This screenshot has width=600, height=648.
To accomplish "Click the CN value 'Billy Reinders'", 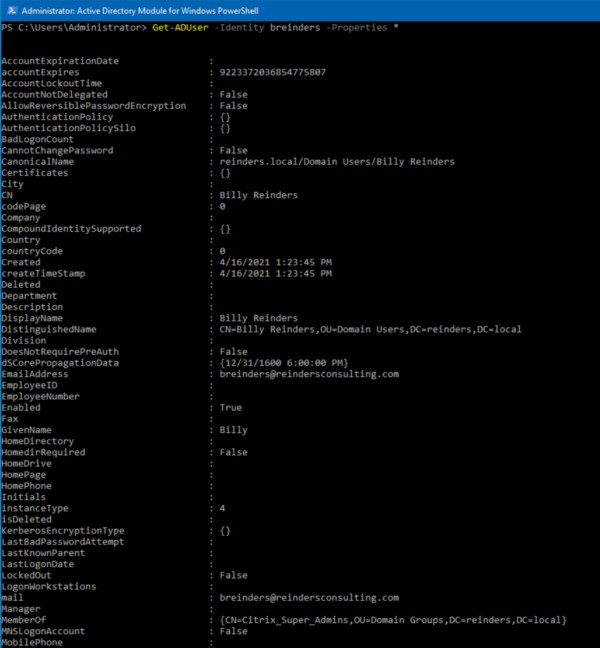I will pyautogui.click(x=258, y=195).
